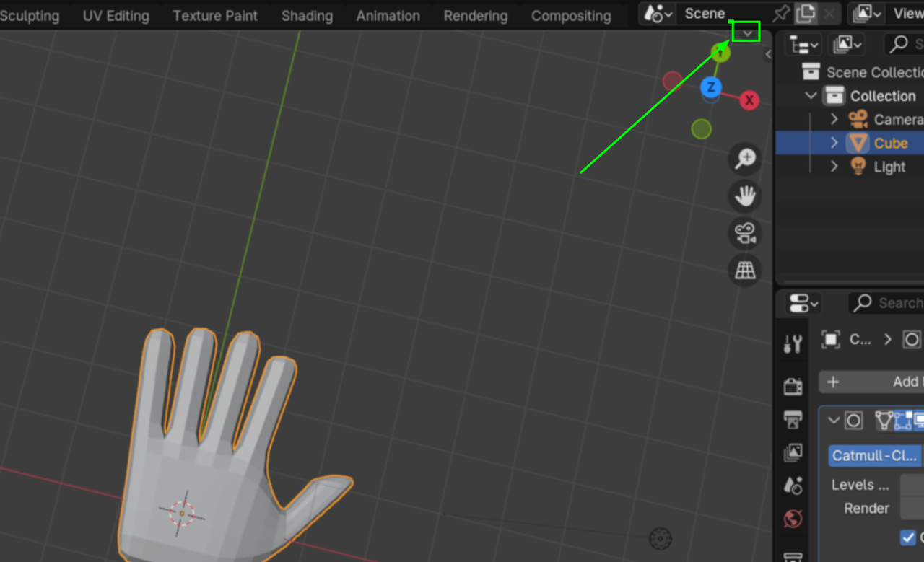Viewport: 924px width, 562px height.
Task: Click the modifier breadcrumb circle icon
Action: pyautogui.click(x=912, y=339)
